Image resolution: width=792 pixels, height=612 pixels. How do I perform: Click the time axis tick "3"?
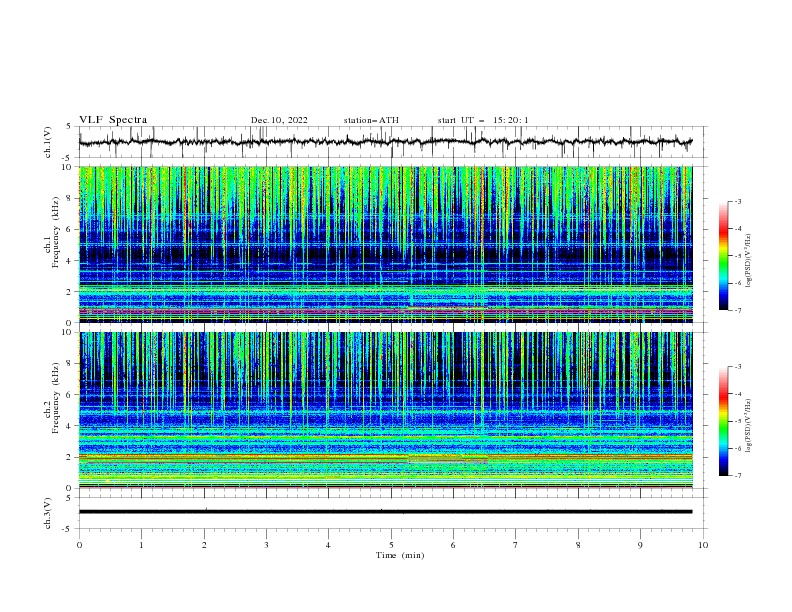click(x=266, y=545)
